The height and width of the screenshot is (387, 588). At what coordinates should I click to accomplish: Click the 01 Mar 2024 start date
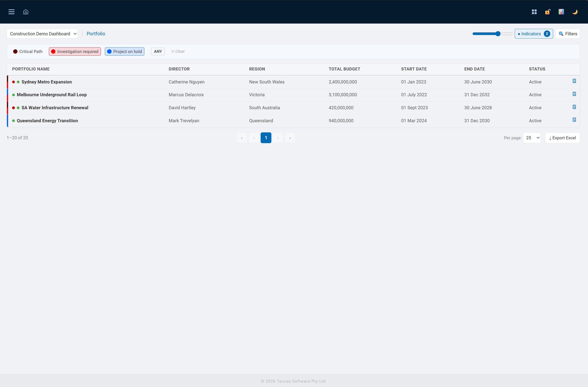tap(414, 121)
